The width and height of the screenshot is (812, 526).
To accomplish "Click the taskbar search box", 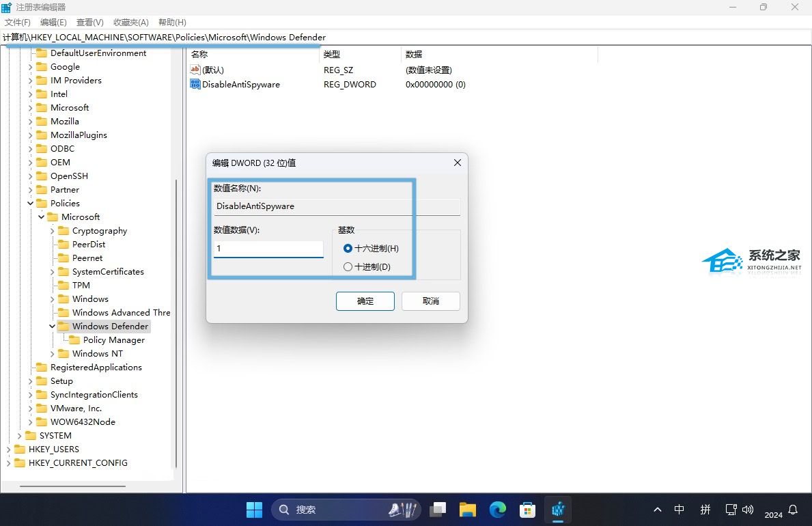I will pos(346,510).
